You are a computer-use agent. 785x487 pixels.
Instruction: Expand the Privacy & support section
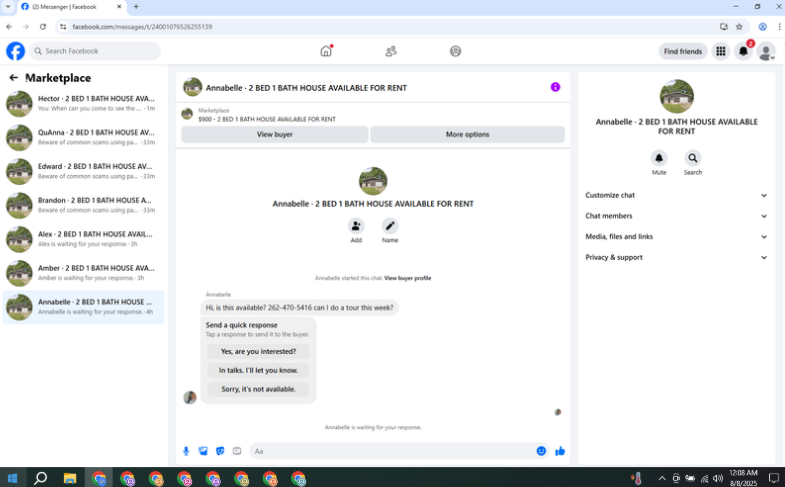pyautogui.click(x=676, y=257)
